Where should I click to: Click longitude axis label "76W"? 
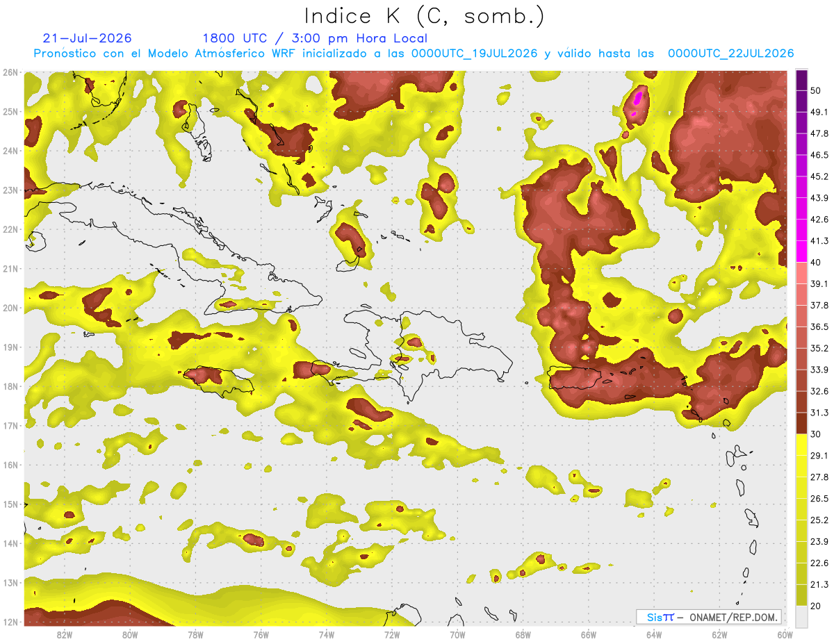coord(261,634)
